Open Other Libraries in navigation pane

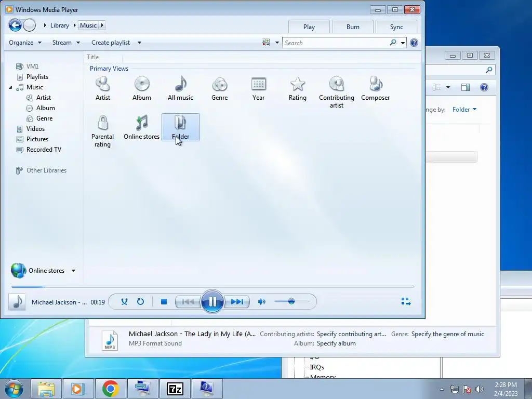[x=46, y=170]
